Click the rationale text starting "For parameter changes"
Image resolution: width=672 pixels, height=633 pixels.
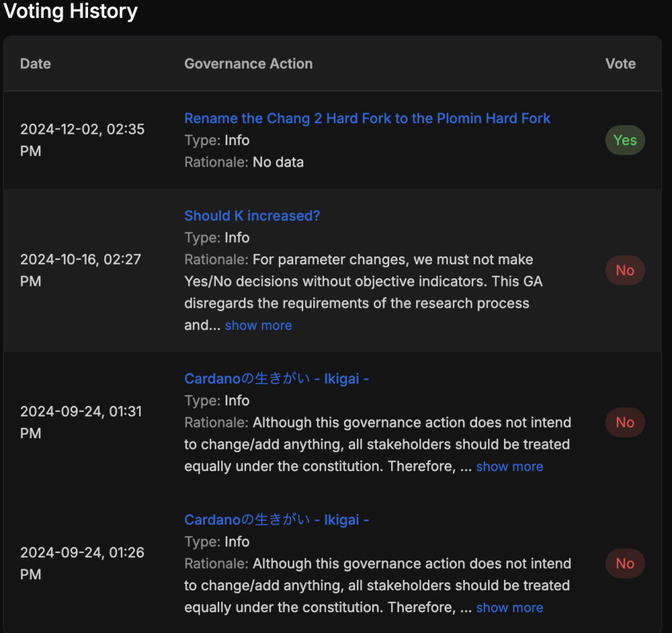tap(364, 282)
